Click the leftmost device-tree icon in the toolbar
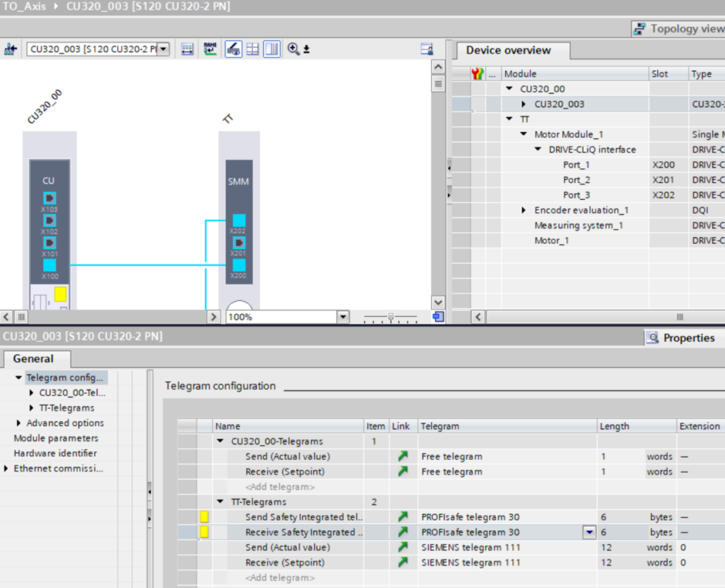The width and height of the screenshot is (725, 588). pos(11,49)
